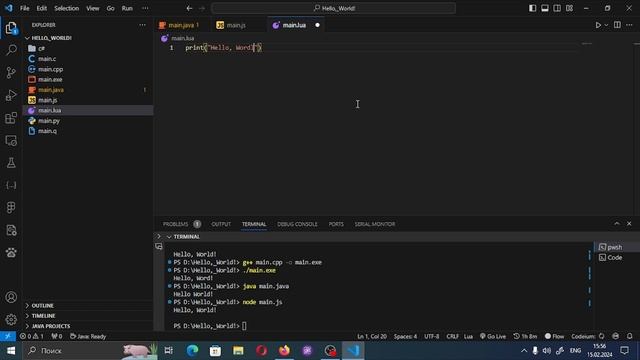Switch to the main.js editor tab
This screenshot has width=640, height=360.
(236, 25)
